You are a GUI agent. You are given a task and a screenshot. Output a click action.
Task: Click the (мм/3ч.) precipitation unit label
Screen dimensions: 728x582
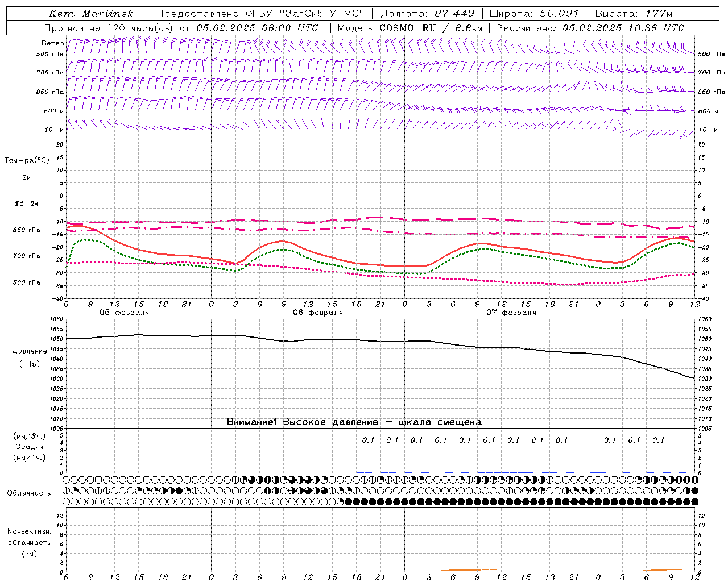[x=30, y=436]
